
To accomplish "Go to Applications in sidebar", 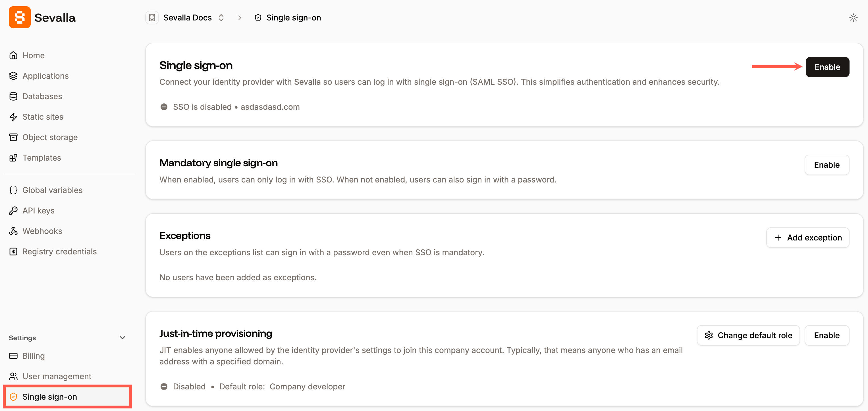I will point(45,76).
